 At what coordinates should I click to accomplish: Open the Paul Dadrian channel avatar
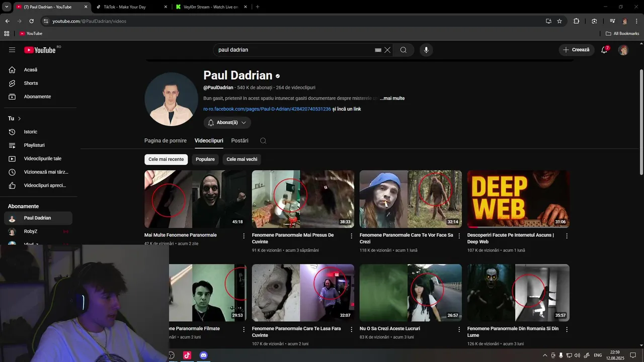(171, 99)
